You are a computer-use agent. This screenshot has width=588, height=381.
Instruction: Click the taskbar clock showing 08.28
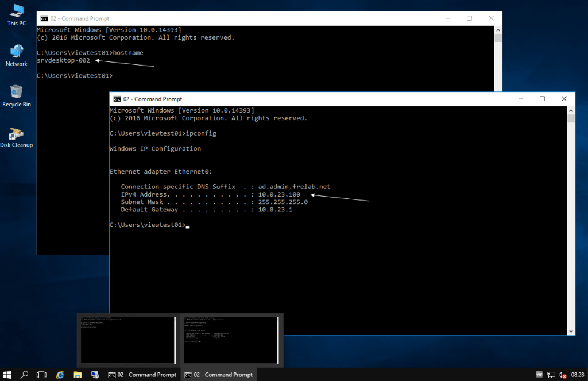pos(577,375)
